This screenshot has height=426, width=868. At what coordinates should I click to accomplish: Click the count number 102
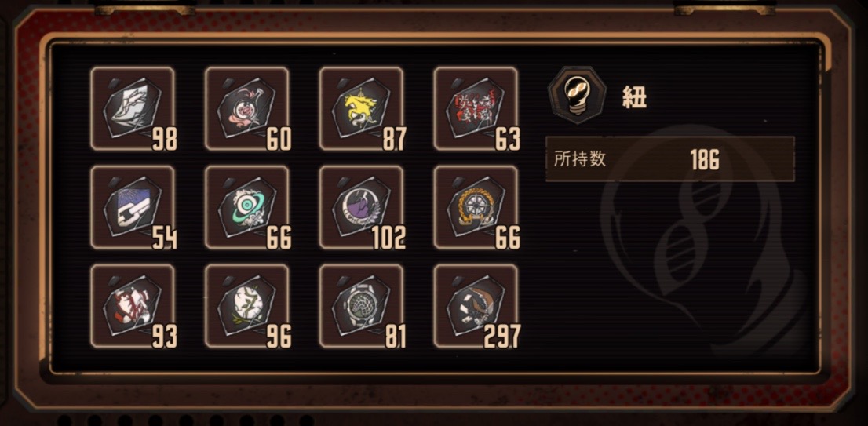[388, 238]
